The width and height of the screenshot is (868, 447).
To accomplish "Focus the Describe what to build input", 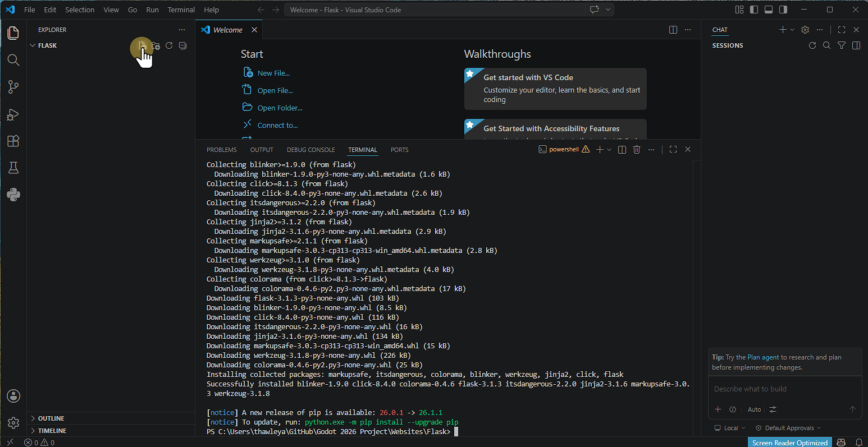I will pyautogui.click(x=785, y=389).
